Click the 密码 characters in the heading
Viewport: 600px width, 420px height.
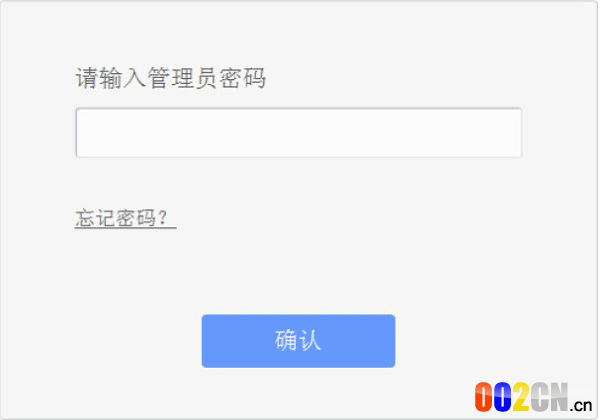click(x=242, y=78)
